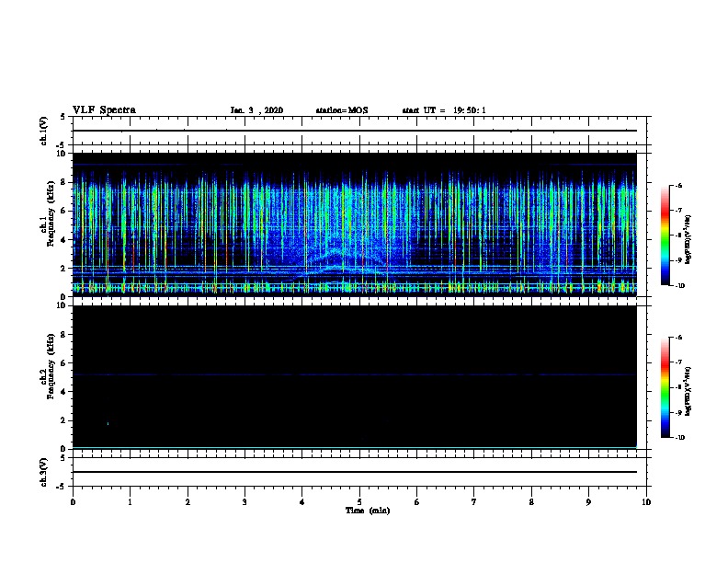The image size is (728, 563).
Task: Click the "VLF Spectra" title text
Action: point(104,110)
